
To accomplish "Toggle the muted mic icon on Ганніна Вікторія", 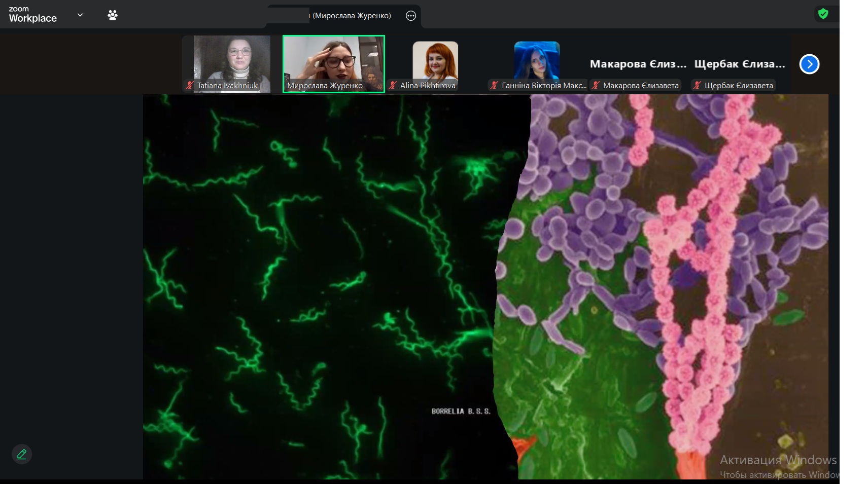I will 494,86.
